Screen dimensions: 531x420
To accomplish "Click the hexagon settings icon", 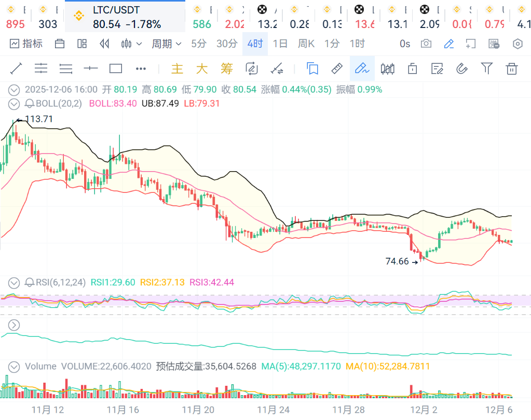I will [x=518, y=44].
